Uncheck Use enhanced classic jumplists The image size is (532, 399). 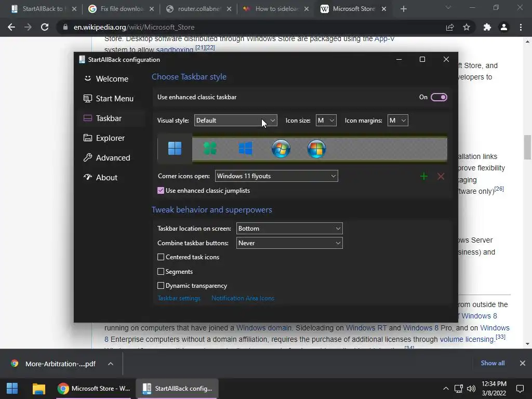coord(161,191)
